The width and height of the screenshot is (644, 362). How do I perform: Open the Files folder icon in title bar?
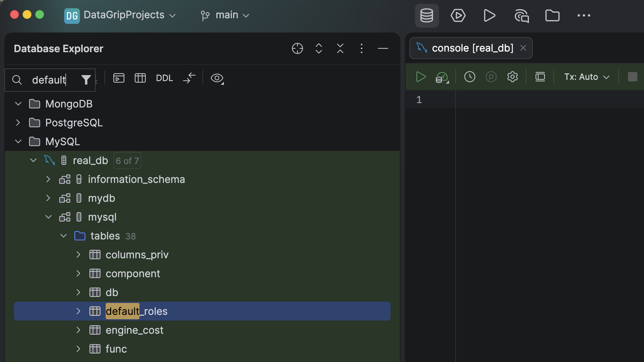(552, 15)
